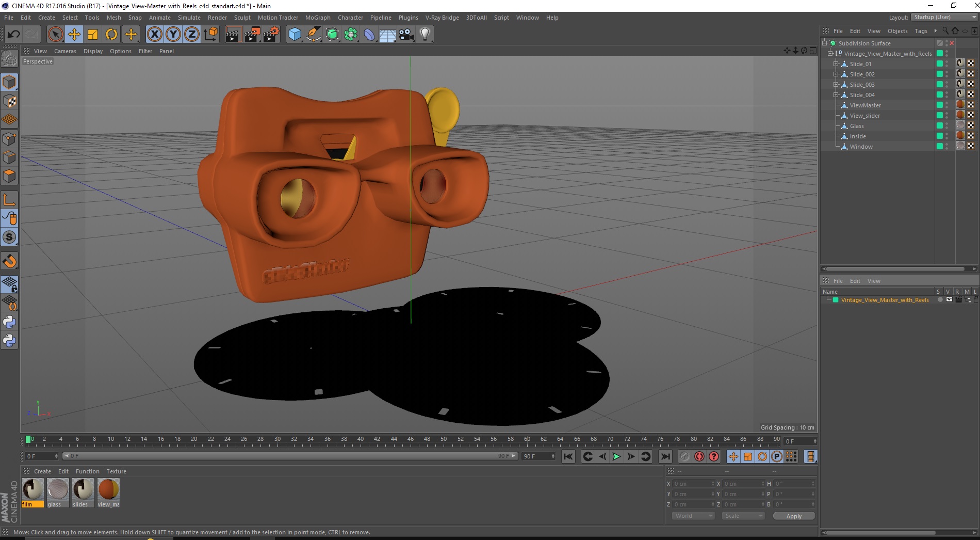Open the spline Pen tool
This screenshot has height=540, width=980.
pos(313,35)
